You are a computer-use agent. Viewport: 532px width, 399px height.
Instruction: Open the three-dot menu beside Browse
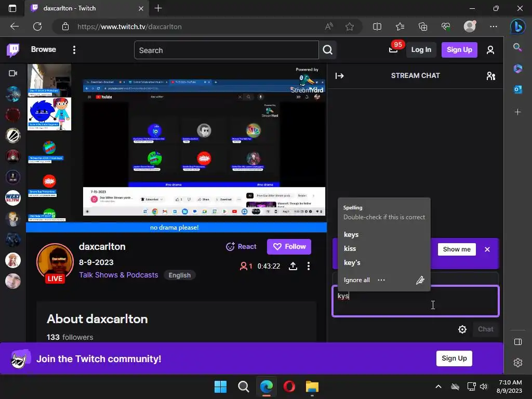coord(74,50)
